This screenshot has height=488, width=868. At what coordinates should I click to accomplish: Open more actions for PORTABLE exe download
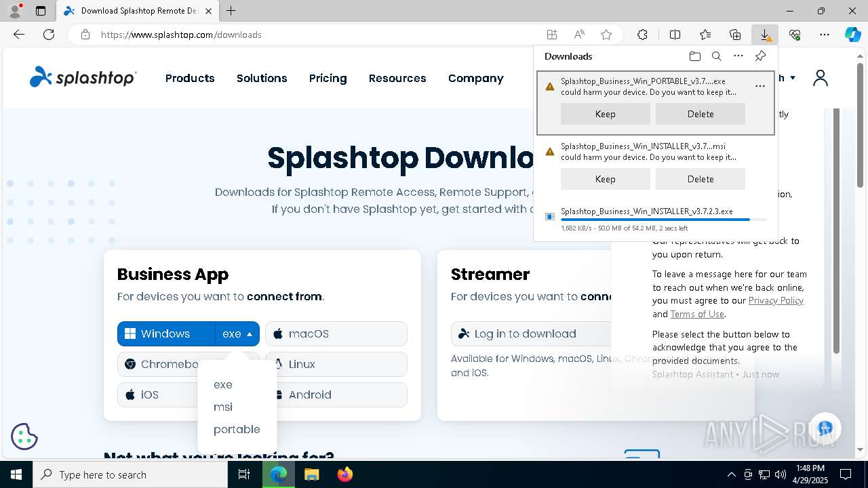(x=760, y=86)
